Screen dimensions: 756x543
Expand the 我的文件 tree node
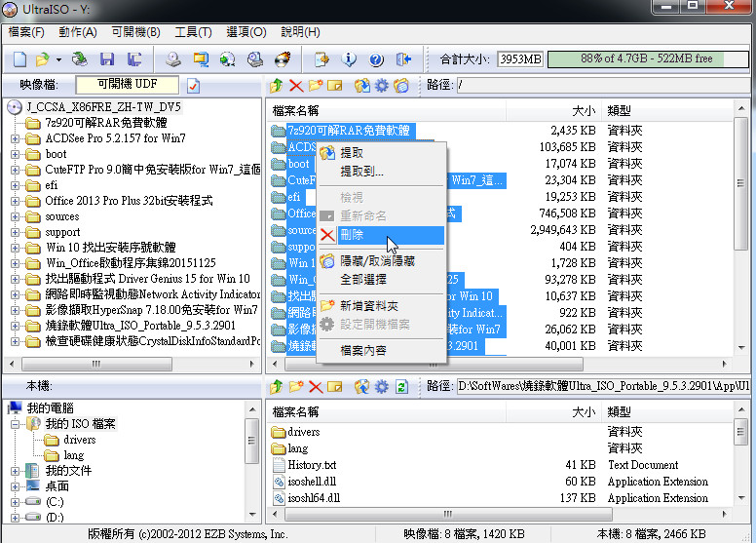(15, 471)
